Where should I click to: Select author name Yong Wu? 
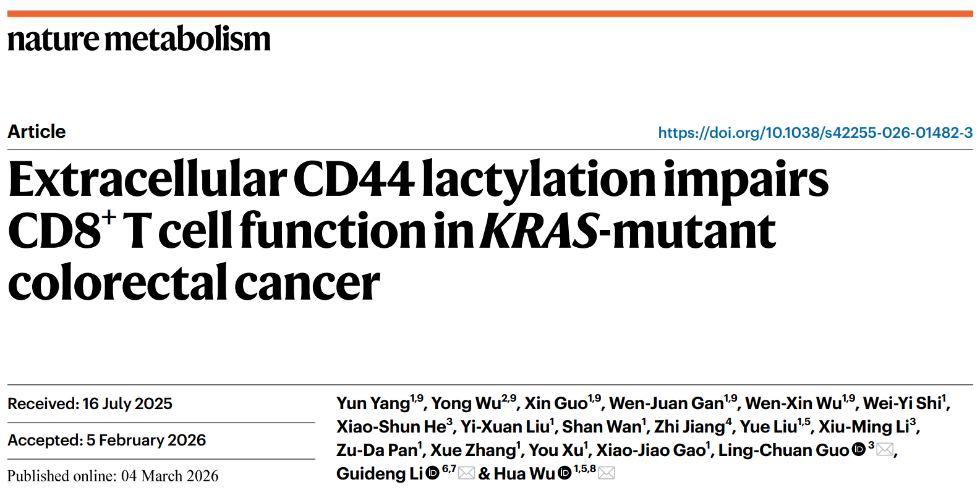[466, 403]
